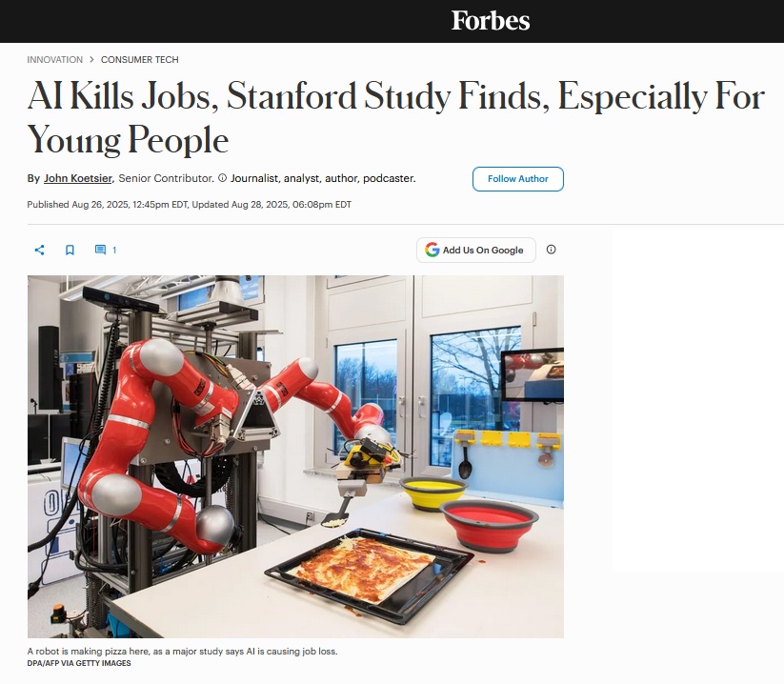Viewport: 784px width, 684px height.
Task: Click the info icon beside Senior Contributor
Action: (x=222, y=178)
